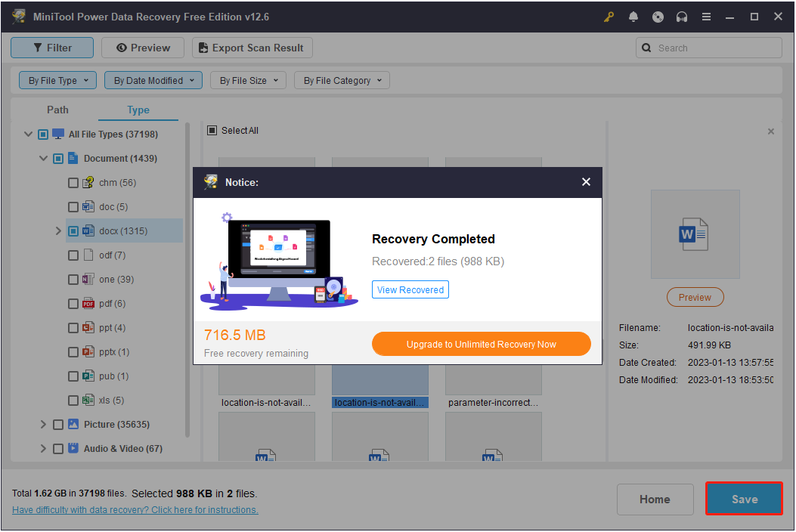The width and height of the screenshot is (796, 532).
Task: Click the license key icon in title bar
Action: click(x=609, y=16)
